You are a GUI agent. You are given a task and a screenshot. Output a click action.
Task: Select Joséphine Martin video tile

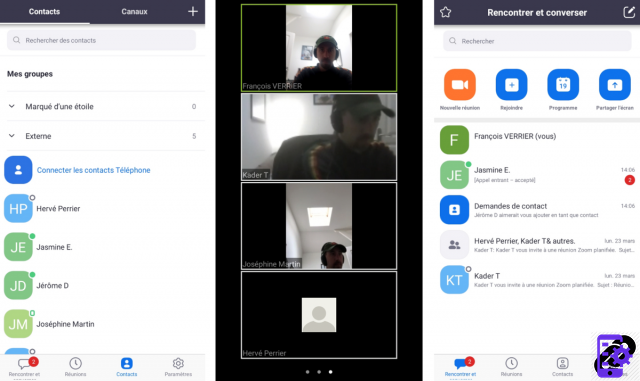click(x=319, y=226)
